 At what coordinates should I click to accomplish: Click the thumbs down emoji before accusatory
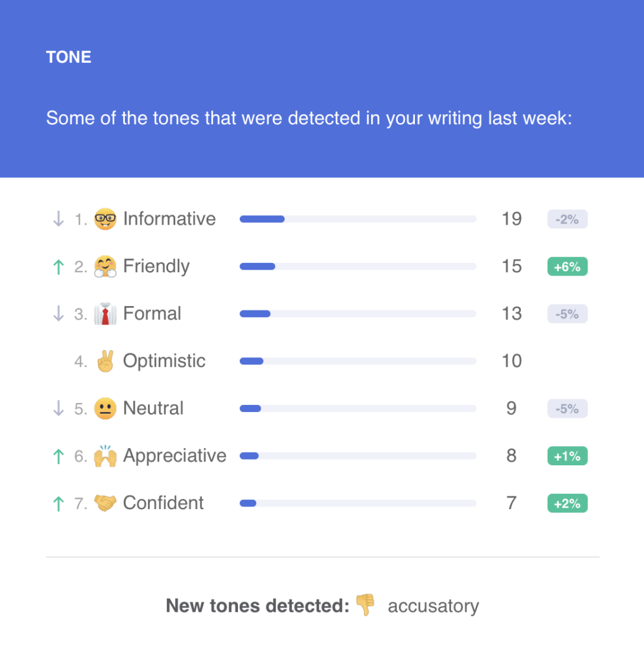tap(365, 605)
